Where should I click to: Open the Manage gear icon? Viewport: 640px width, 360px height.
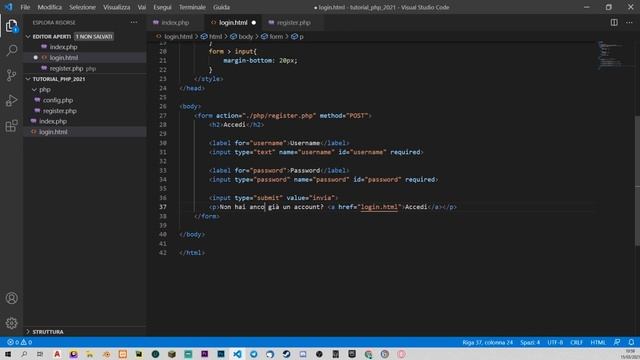[11, 323]
